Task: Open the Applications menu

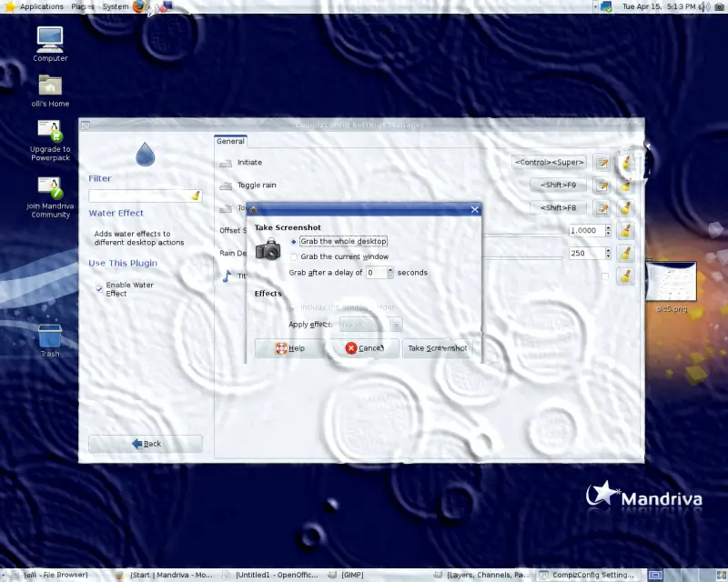Action: pyautogui.click(x=41, y=6)
